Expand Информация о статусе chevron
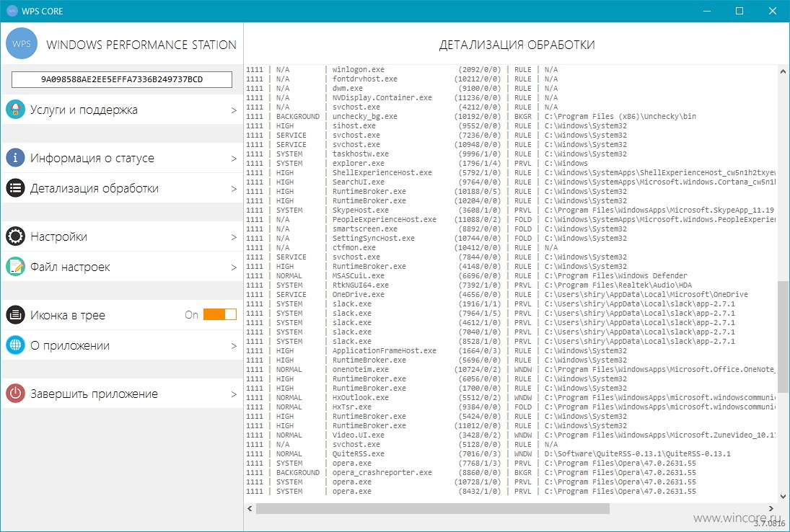Viewport: 790px width, 532px height. [234, 159]
